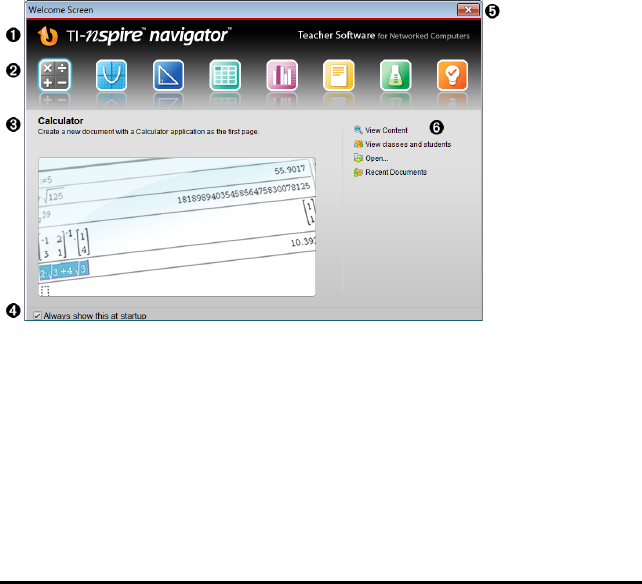Screen dimensions: 642x584
Task: Click the icon beside Recent Documents
Action: point(358,172)
